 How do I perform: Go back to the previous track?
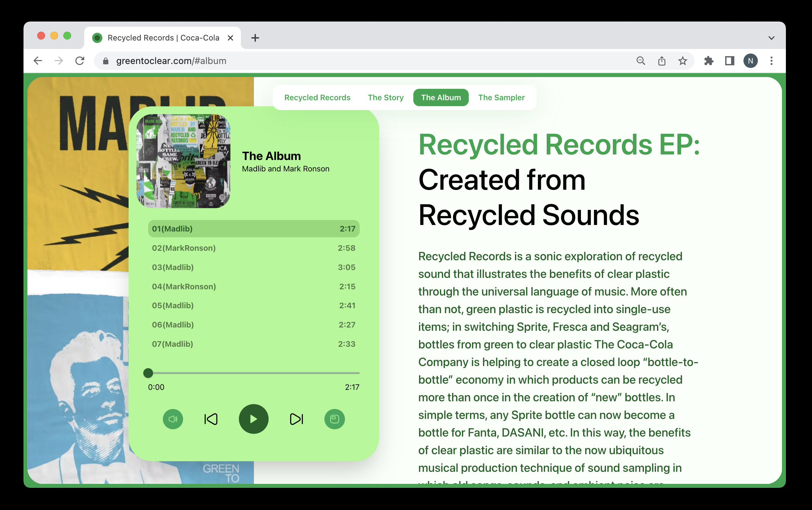click(x=211, y=419)
